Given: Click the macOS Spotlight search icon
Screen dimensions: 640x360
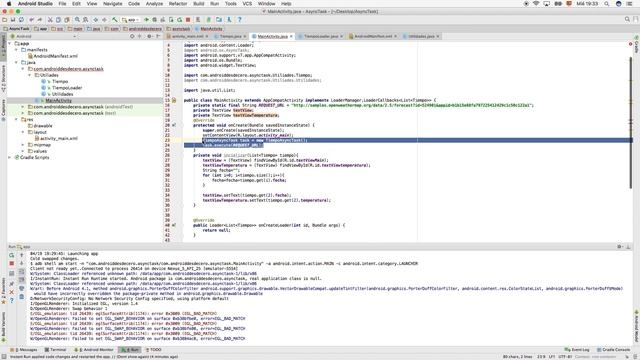Looking at the screenshot, I should 607,4.
